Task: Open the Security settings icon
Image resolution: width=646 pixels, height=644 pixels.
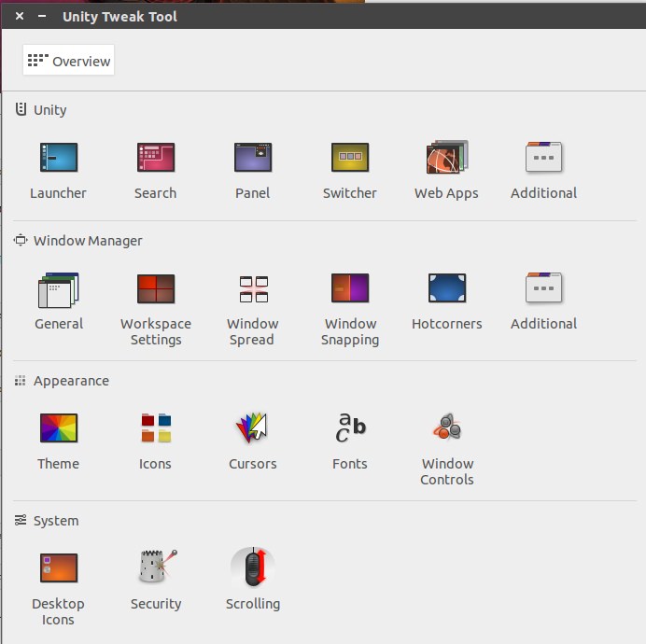Action: click(x=157, y=567)
